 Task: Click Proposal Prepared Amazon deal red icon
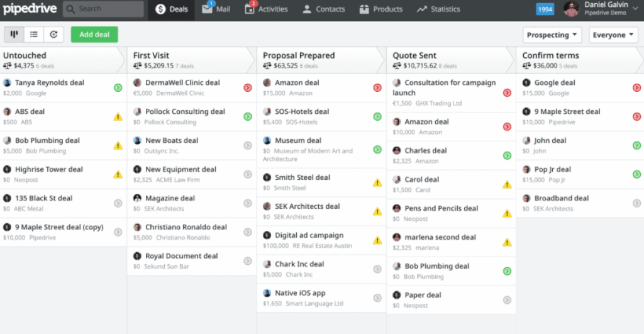377,87
